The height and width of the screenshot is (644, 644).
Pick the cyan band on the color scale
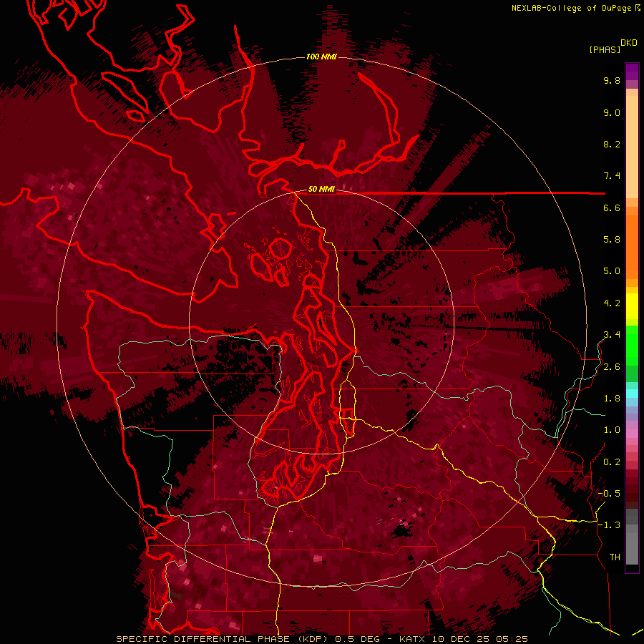[632, 394]
